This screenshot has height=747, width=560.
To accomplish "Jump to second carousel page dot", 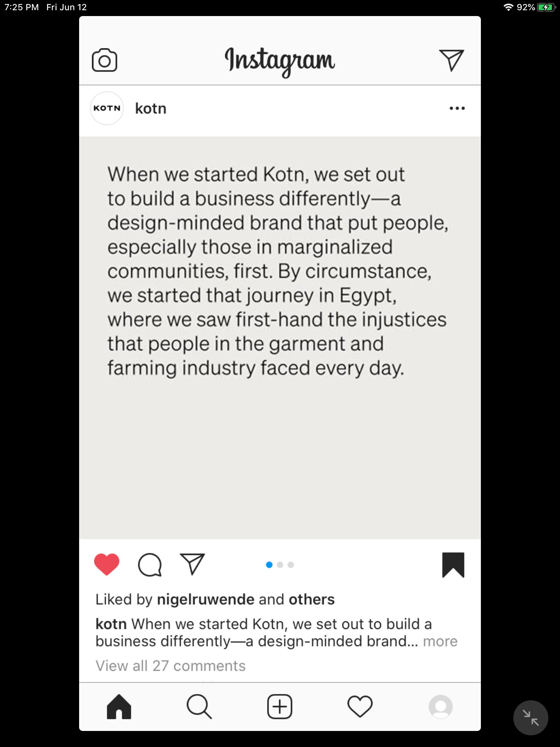I will (280, 565).
